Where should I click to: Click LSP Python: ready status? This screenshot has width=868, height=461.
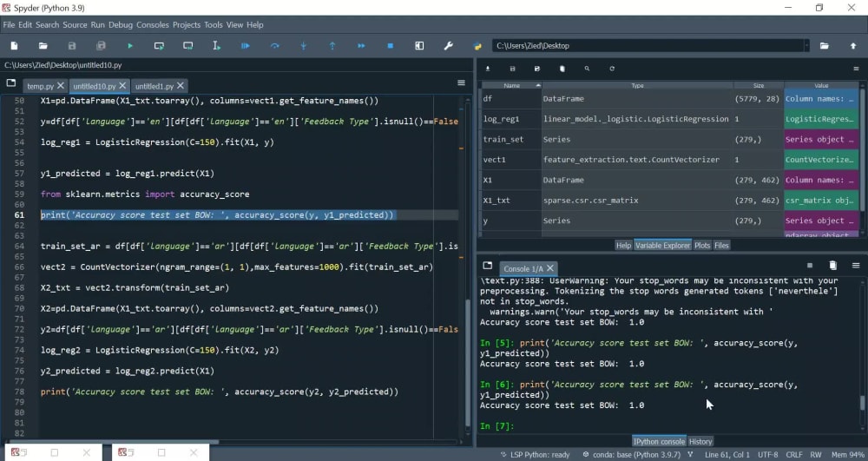tap(535, 455)
